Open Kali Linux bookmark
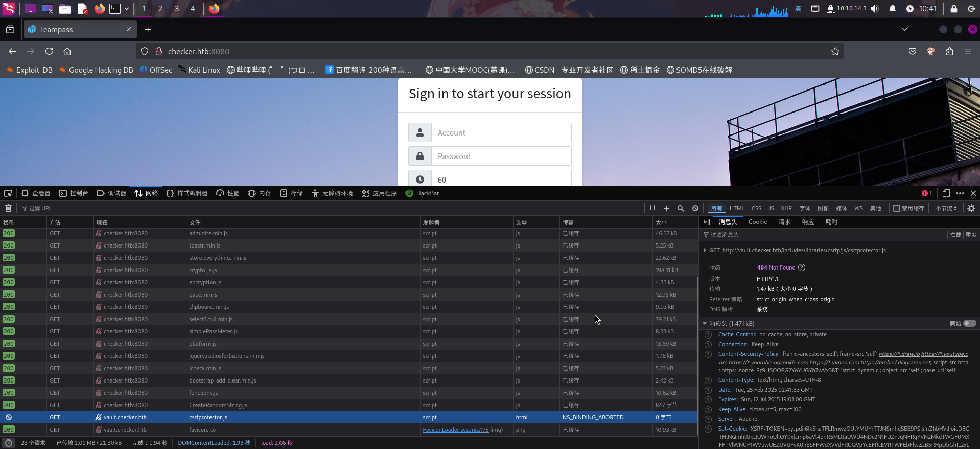 tap(199, 70)
